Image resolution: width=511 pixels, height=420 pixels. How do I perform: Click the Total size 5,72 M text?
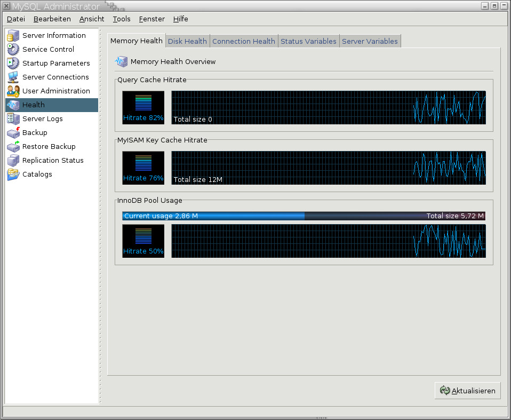pos(456,216)
